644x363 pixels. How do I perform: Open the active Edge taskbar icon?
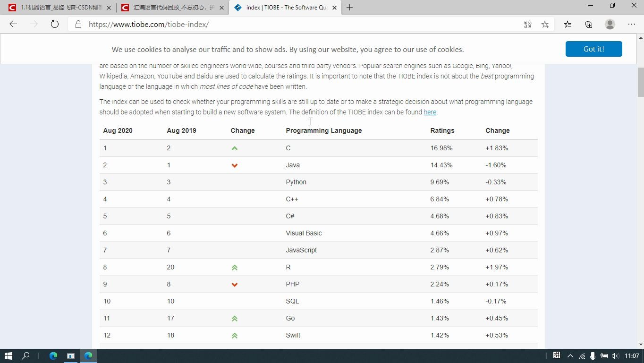tap(88, 356)
